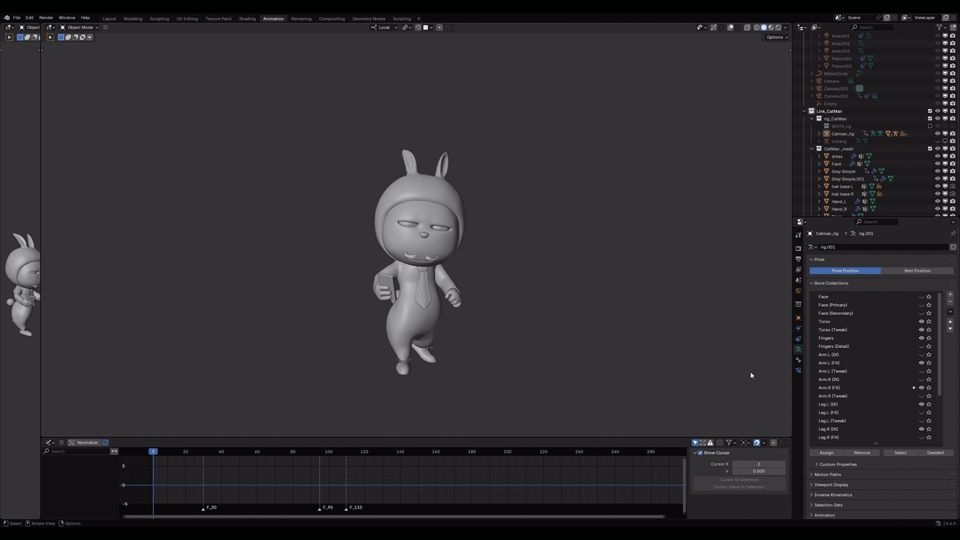Hide the dress mesh in viewport
This screenshot has width=960, height=540.
[x=937, y=156]
